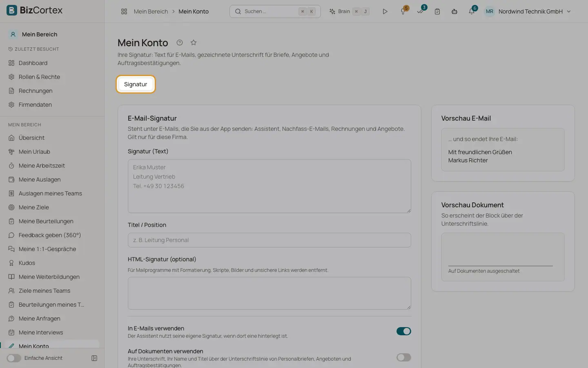Mark Mein Konto as favorite with the star

(x=194, y=43)
